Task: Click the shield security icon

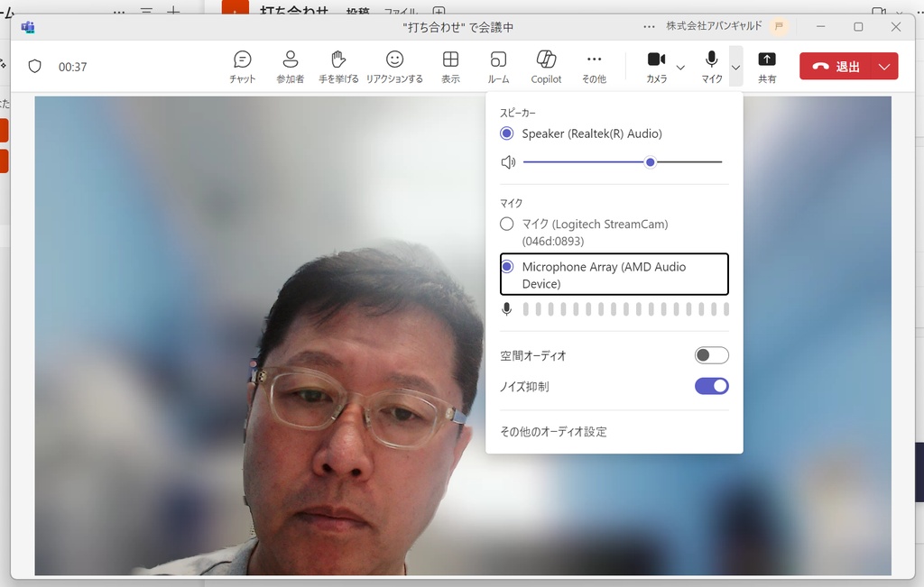Action: tap(35, 67)
